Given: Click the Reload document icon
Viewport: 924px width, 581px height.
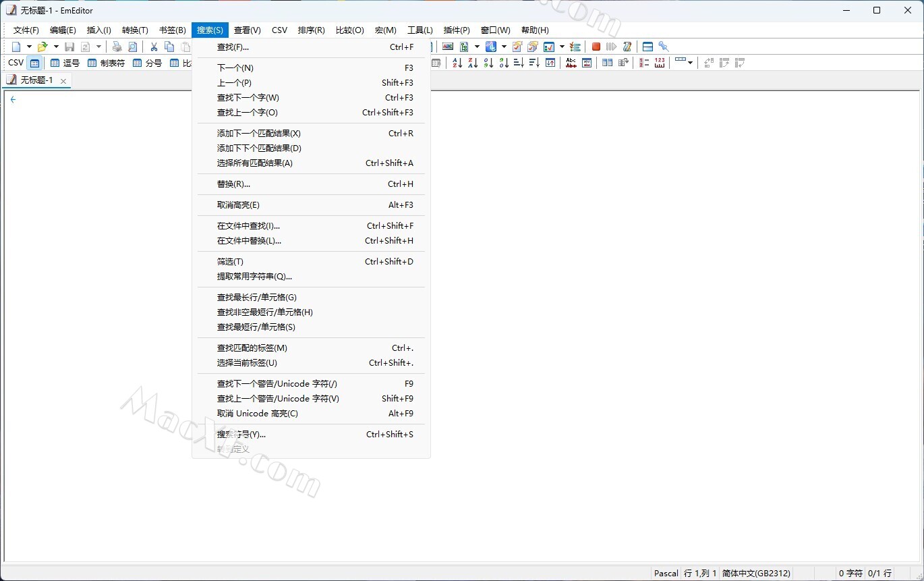Looking at the screenshot, I should point(86,47).
